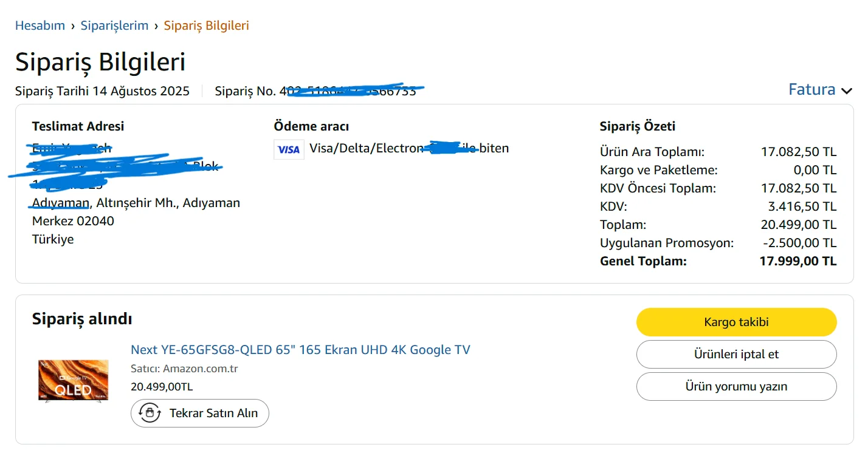Click the Satıcı: Amazon.com.tr seller text
This screenshot has width=868, height=453.
click(x=184, y=369)
